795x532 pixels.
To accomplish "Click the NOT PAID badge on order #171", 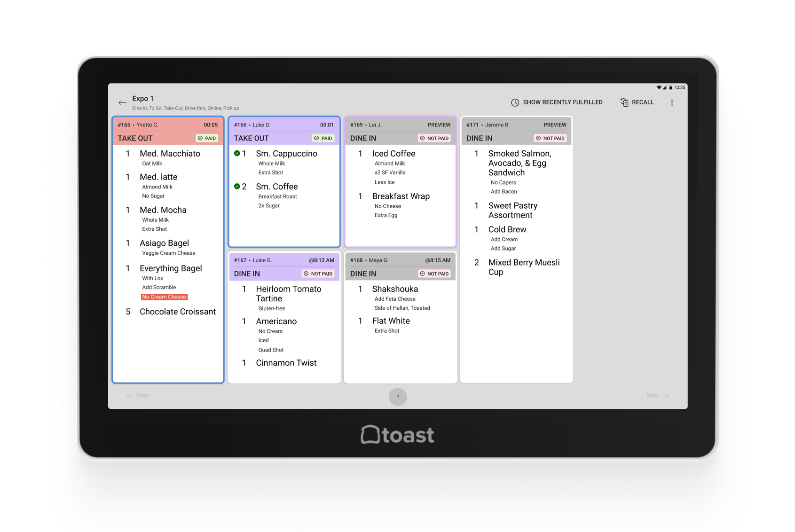I will (551, 138).
